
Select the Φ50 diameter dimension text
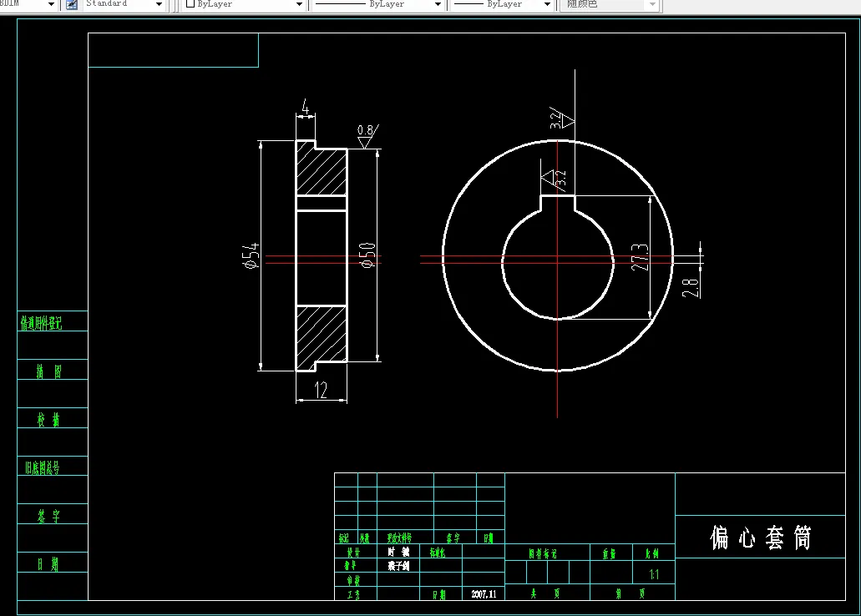[x=367, y=255]
